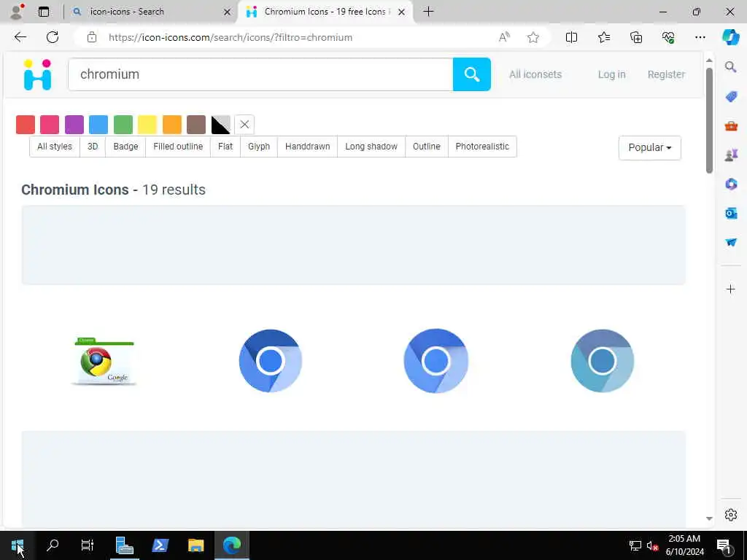Add this page to favorites star

click(533, 37)
